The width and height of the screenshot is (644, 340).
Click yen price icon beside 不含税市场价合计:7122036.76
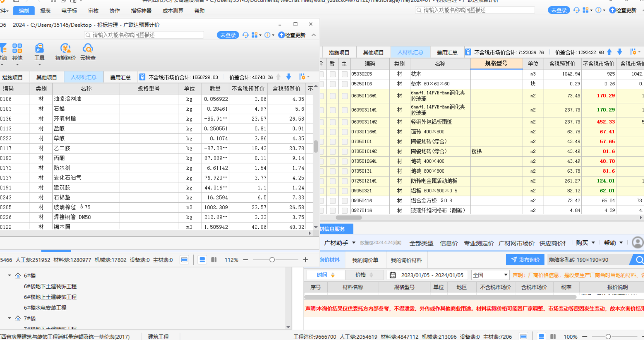tap(468, 52)
